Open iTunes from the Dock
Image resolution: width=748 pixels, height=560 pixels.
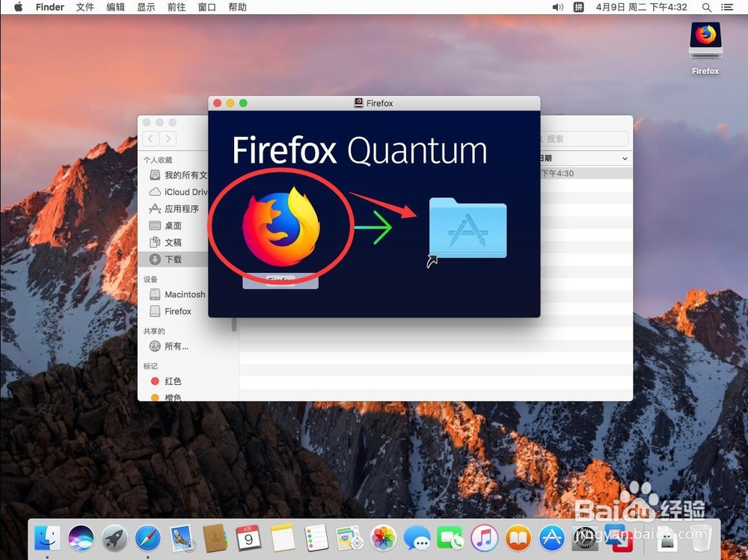(x=484, y=538)
